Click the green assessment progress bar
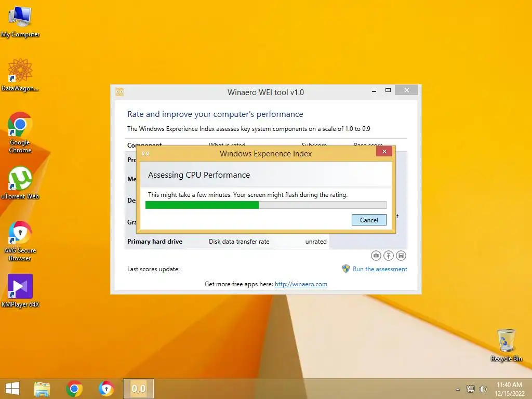 (265, 205)
